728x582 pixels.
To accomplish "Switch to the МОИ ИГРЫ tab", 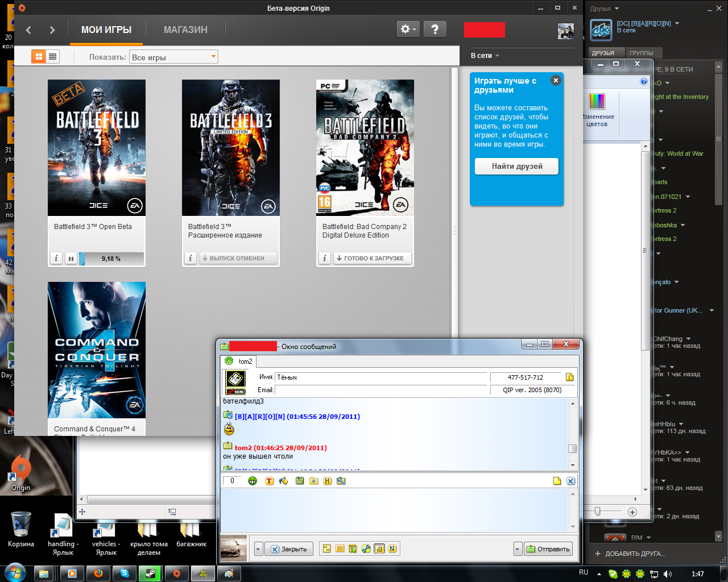I will 106,30.
